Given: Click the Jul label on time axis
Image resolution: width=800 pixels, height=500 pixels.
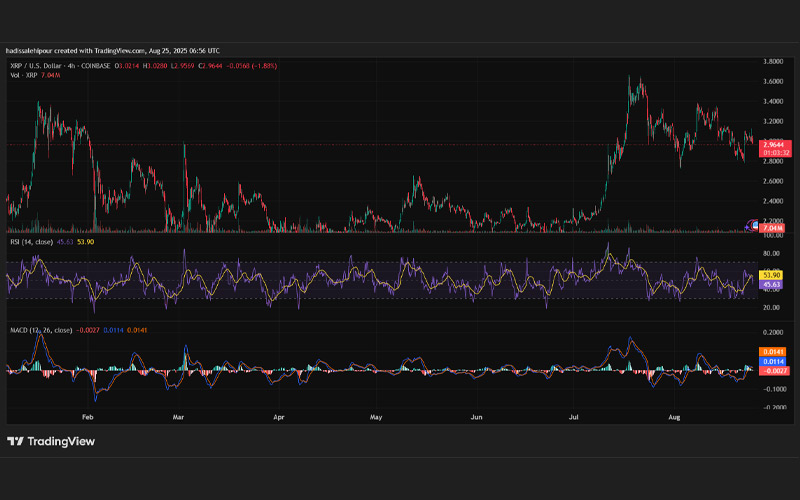Looking at the screenshot, I should coord(573,417).
